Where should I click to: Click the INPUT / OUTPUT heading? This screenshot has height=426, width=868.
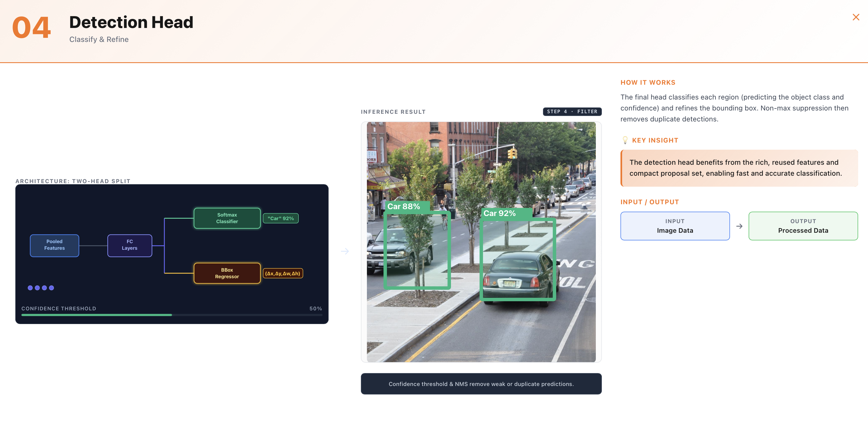pyautogui.click(x=649, y=202)
